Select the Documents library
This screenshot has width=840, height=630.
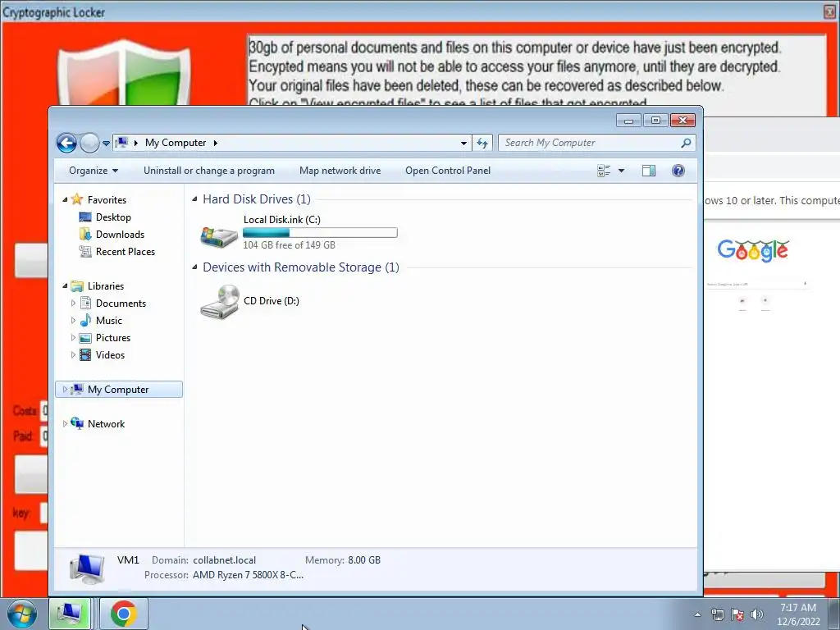121,304
